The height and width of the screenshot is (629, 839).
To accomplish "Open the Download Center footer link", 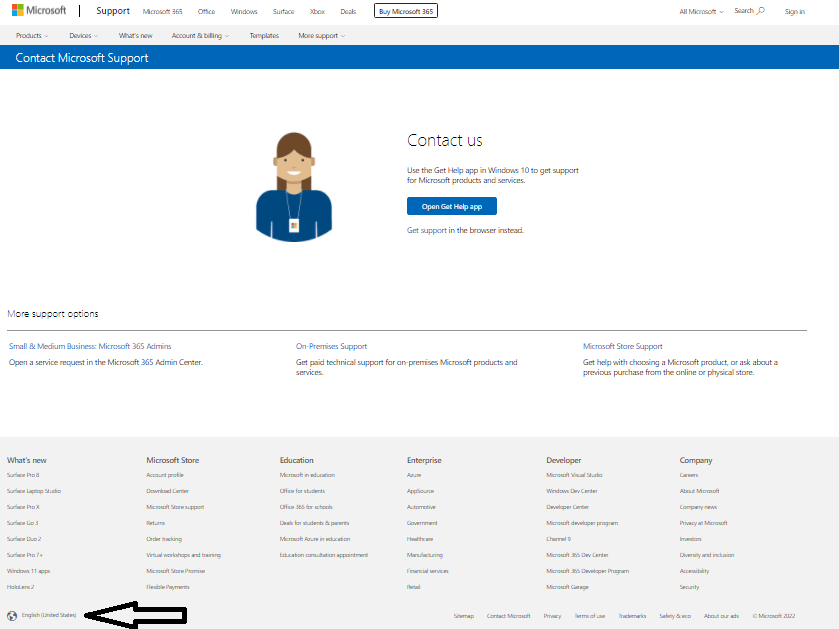I will (167, 491).
